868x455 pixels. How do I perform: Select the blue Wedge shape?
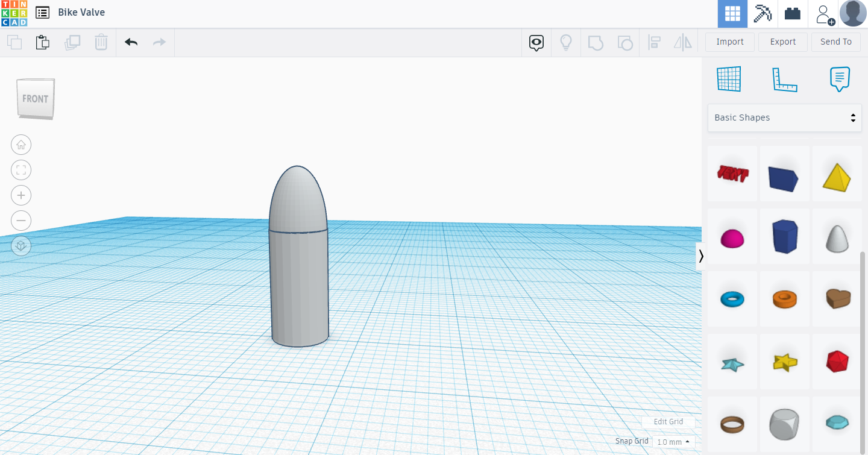(x=784, y=174)
